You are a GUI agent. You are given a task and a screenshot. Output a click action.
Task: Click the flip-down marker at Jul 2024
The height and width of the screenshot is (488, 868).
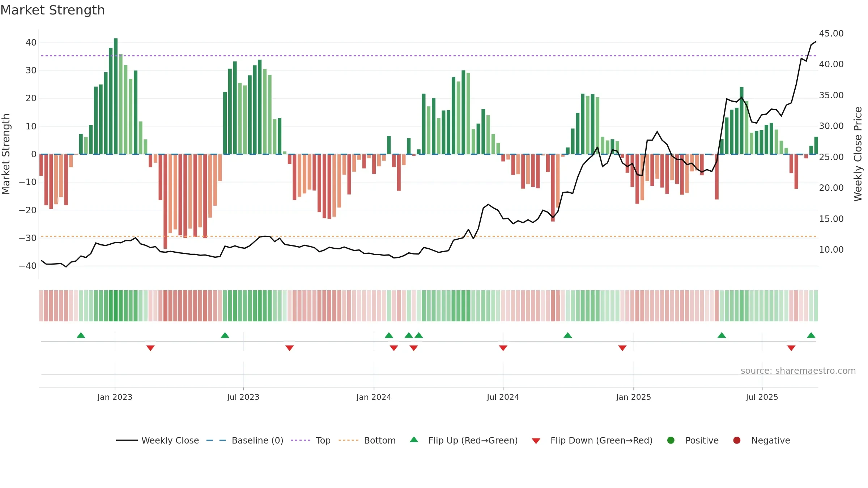[x=503, y=348]
